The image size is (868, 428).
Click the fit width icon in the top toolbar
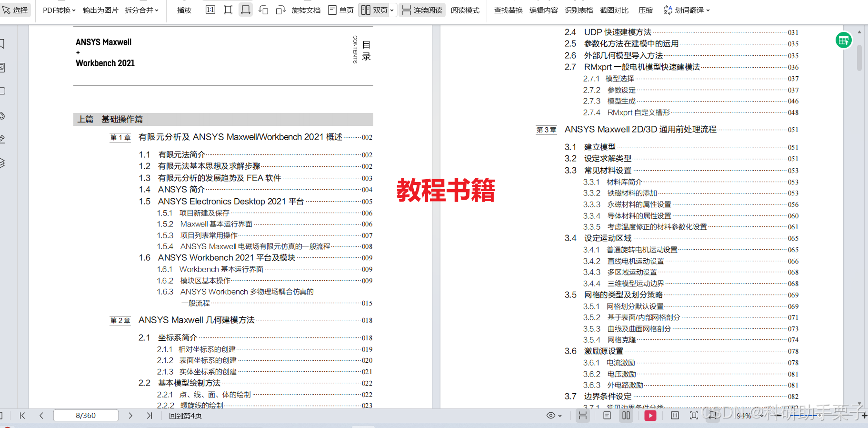point(246,10)
